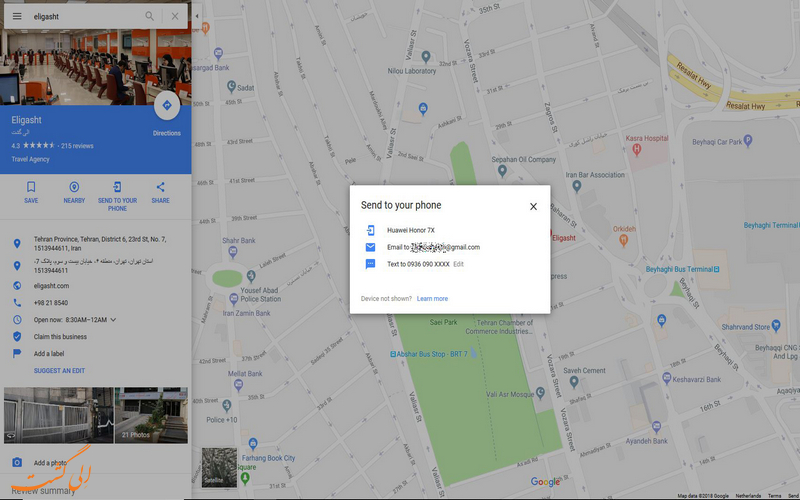This screenshot has height=500, width=800.
Task: Open SUGGEST AN EDIT
Action: 59,371
